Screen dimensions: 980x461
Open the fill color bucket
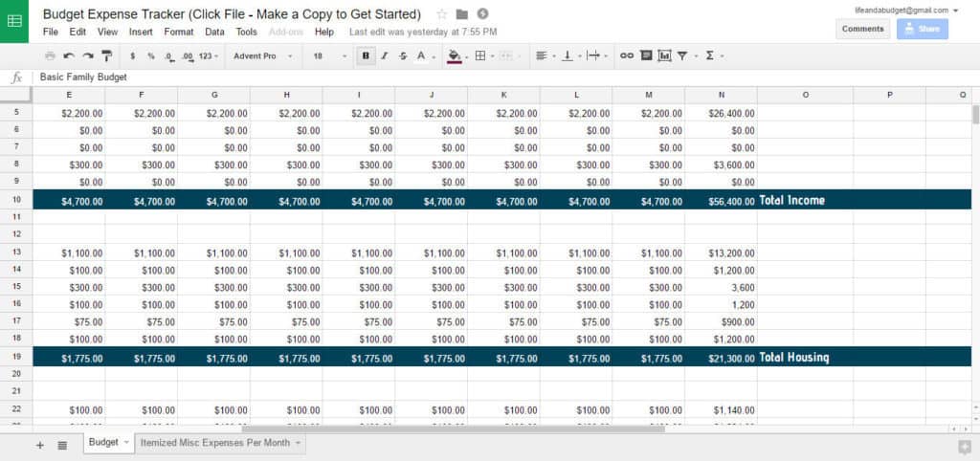[x=455, y=56]
